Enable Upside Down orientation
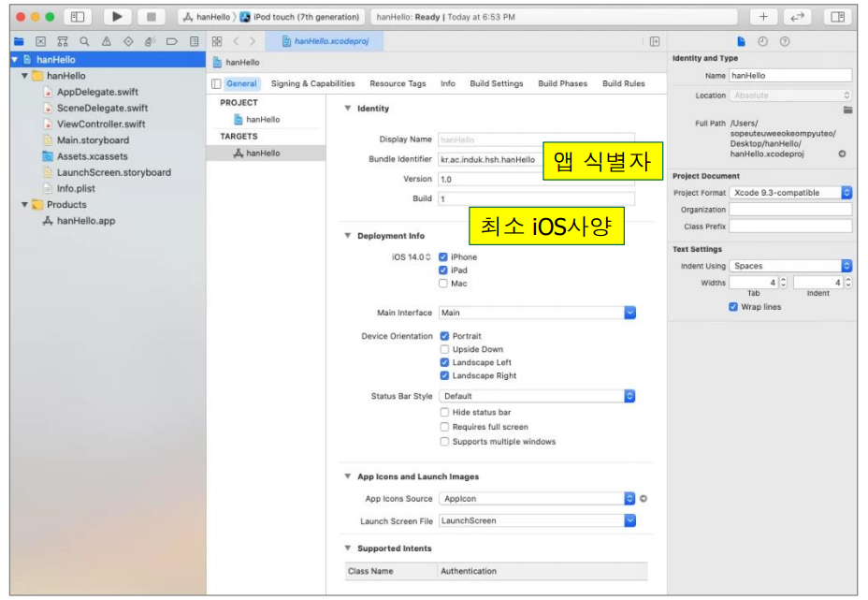Viewport: 868px width, 600px height. 444,349
